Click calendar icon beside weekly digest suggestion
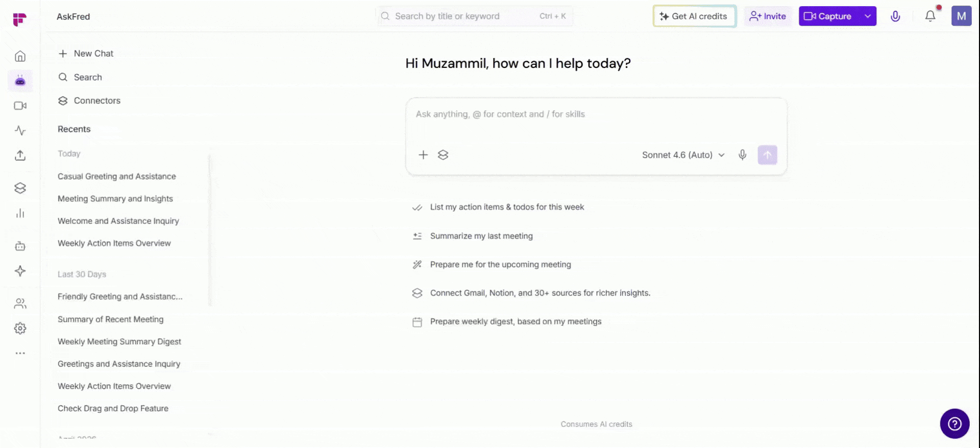The image size is (980, 448). [x=417, y=322]
